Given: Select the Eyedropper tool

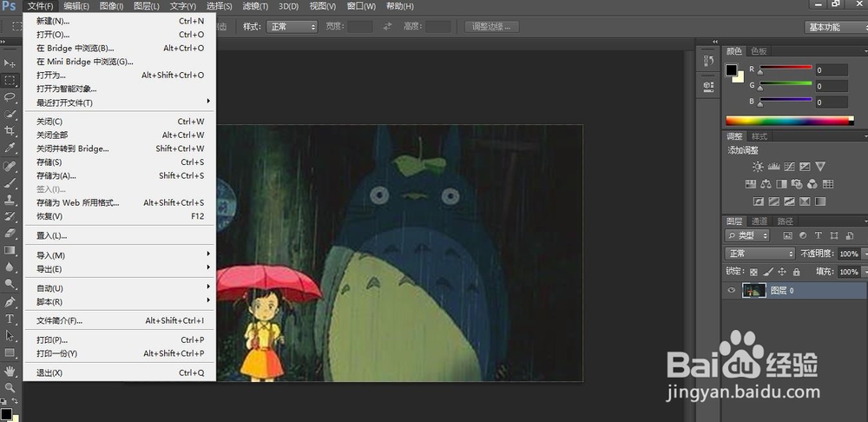Looking at the screenshot, I should [x=10, y=148].
